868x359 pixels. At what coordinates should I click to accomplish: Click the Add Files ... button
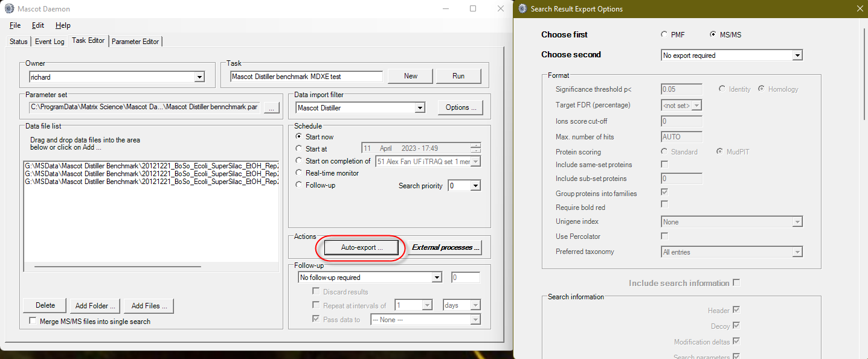[149, 306]
